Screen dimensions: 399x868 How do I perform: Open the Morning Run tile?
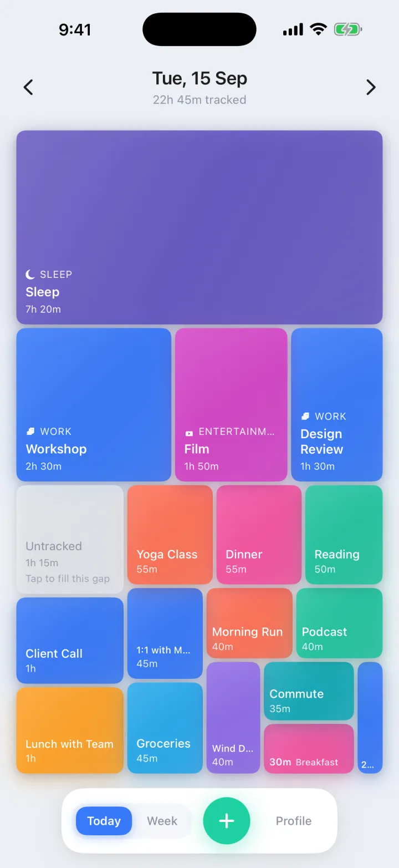click(249, 623)
